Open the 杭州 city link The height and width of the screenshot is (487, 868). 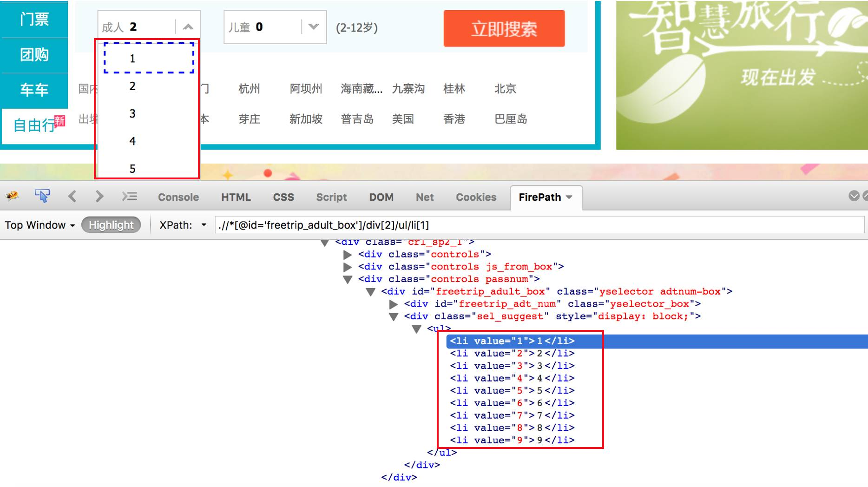click(249, 89)
